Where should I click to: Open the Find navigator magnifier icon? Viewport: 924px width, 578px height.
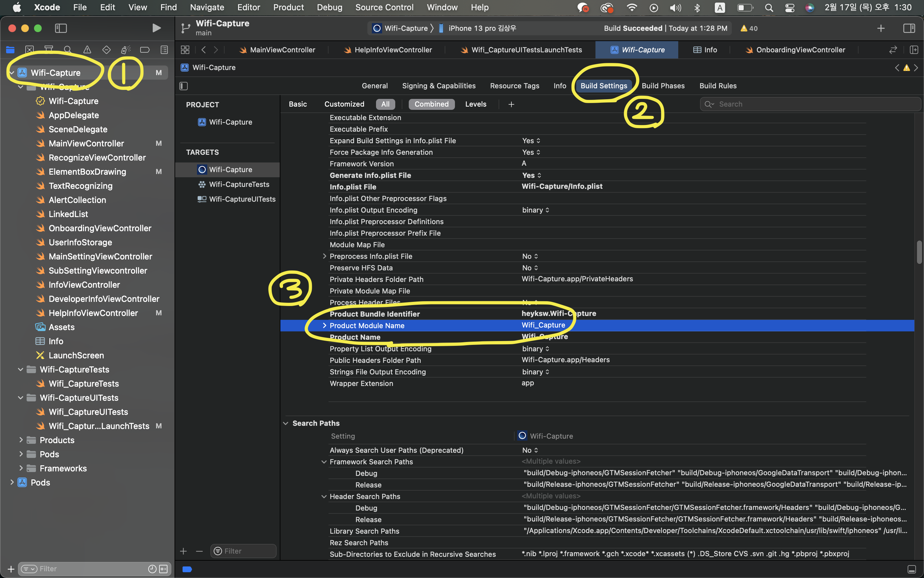pos(68,50)
